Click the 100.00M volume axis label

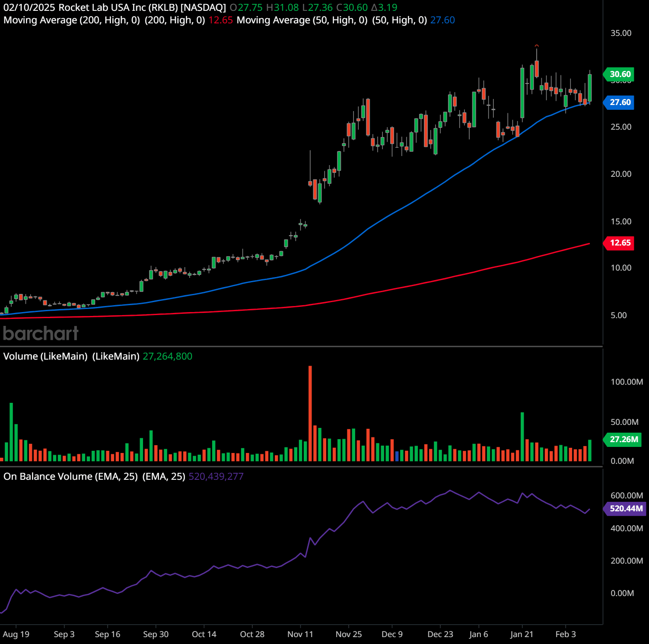pos(627,382)
